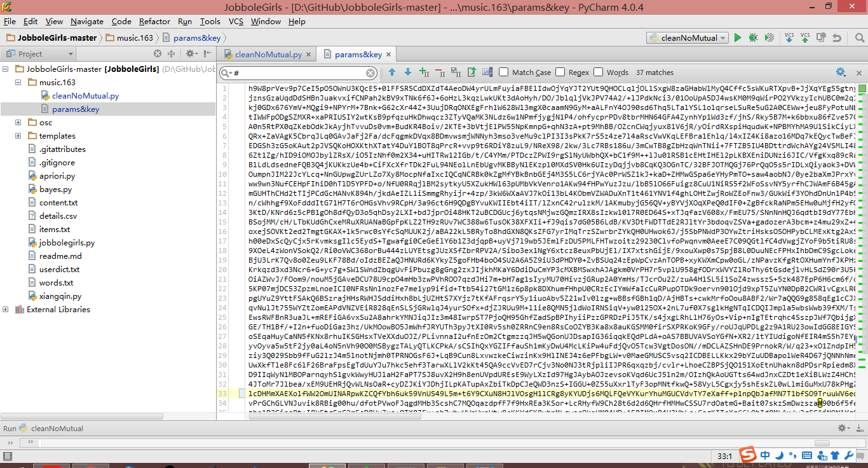Screen dimensions: 868x468
Task: Click in the search text field
Action: tap(299, 73)
